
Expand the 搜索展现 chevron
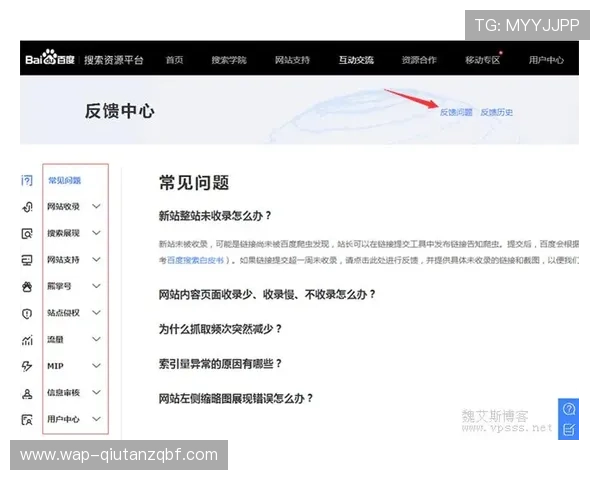tap(96, 233)
